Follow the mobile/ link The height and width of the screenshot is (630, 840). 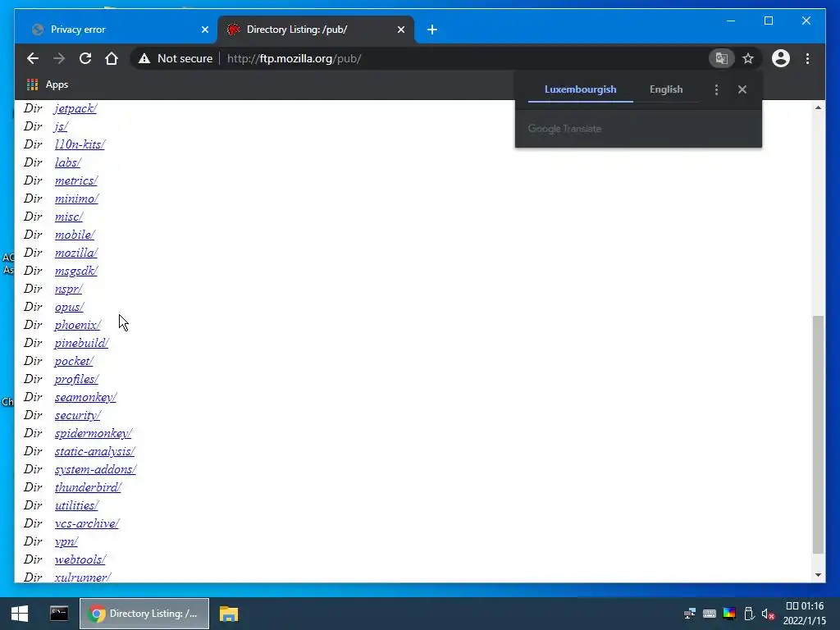coord(75,235)
